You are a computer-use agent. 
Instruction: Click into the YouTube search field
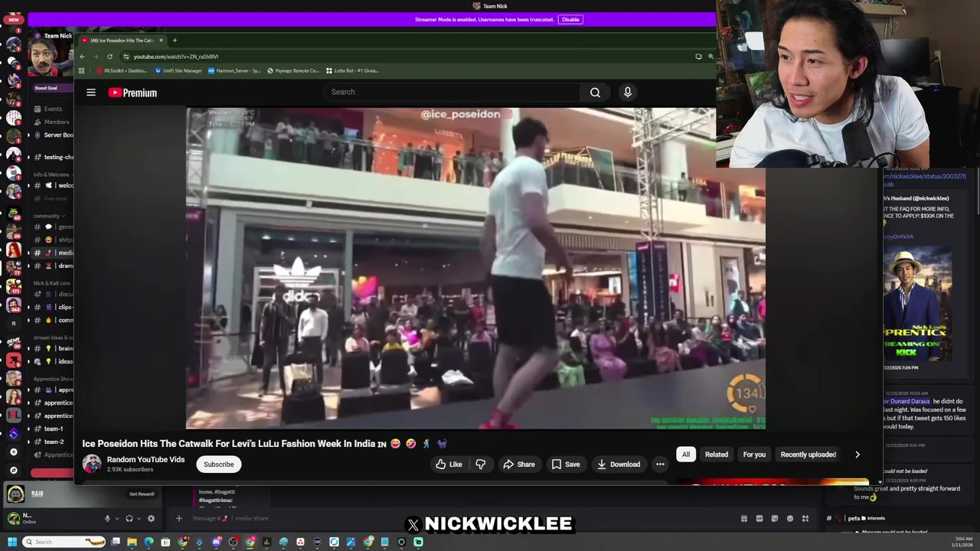452,92
